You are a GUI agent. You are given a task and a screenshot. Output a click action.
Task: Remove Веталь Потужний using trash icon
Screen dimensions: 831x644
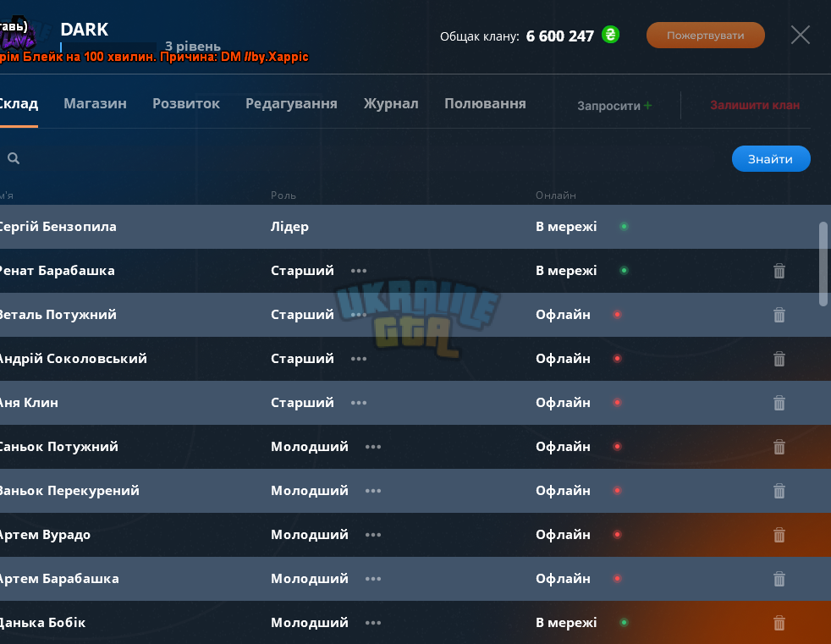[779, 315]
